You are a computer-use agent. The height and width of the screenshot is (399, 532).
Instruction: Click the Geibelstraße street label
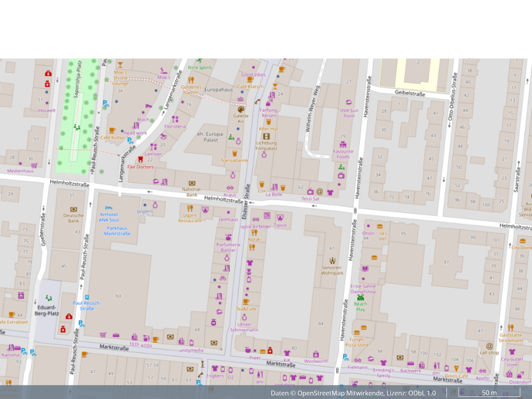(x=410, y=93)
